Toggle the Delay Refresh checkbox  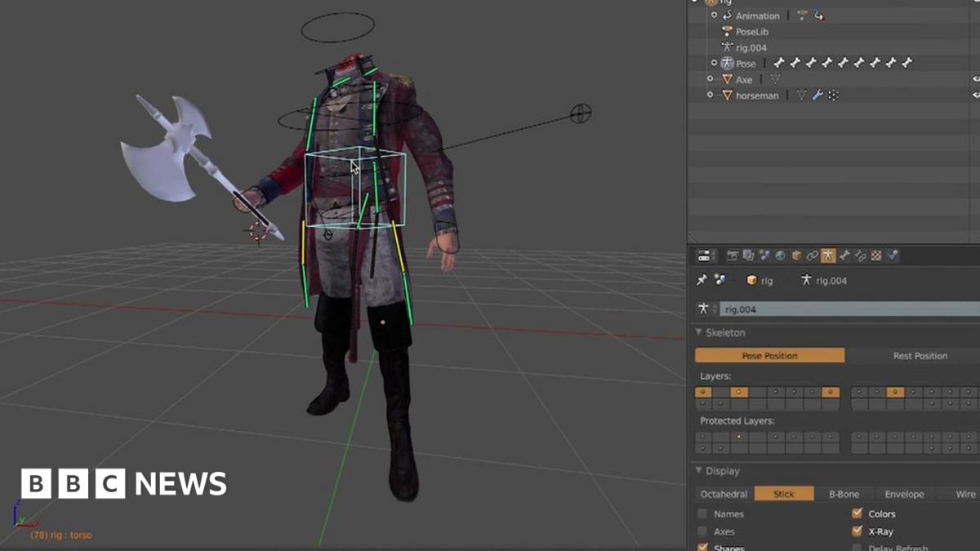coord(857,548)
